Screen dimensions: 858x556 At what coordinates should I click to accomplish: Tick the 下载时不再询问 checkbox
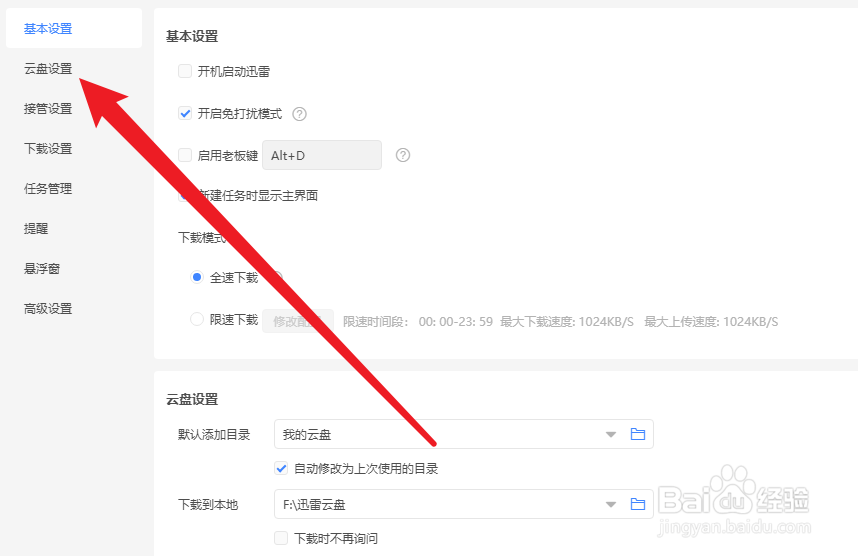(x=281, y=538)
